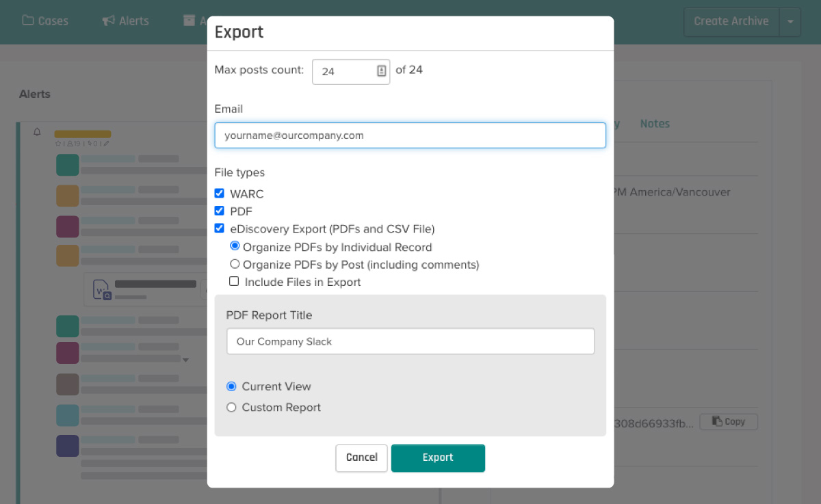Click the PDF Report Title field

click(410, 341)
